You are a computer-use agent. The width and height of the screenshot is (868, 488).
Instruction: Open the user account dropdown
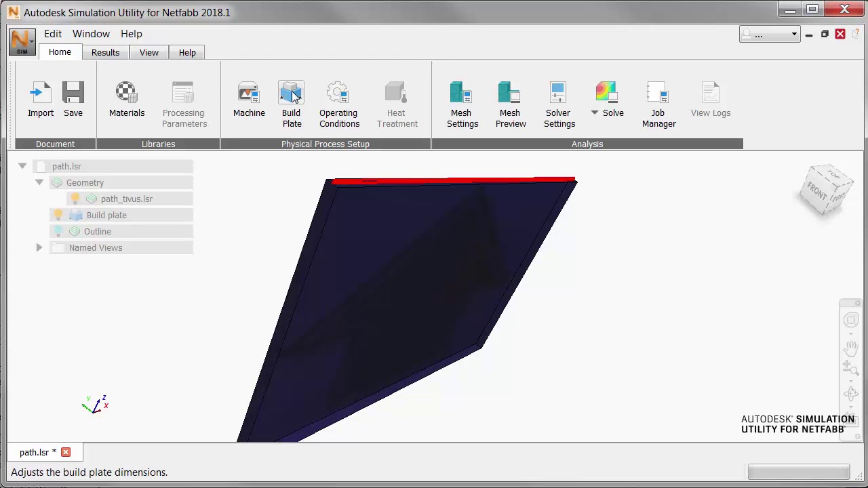[770, 35]
